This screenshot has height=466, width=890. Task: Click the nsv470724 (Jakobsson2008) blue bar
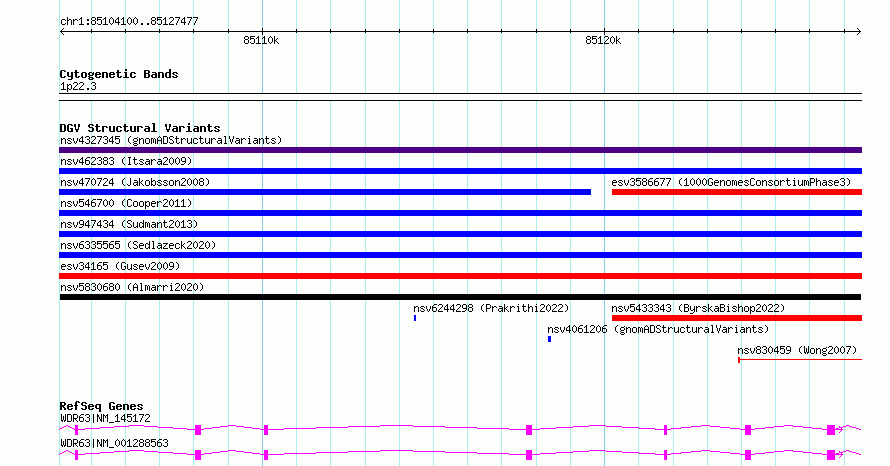tap(325, 192)
